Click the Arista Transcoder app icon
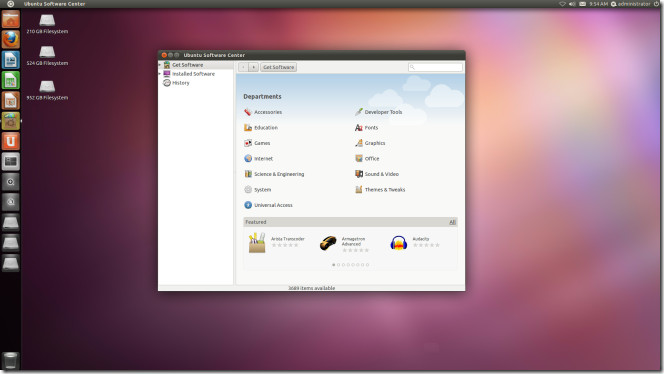This screenshot has width=664, height=374. [257, 243]
